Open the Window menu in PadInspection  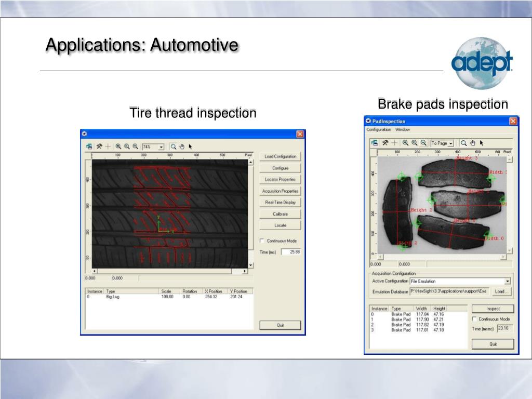tap(403, 129)
